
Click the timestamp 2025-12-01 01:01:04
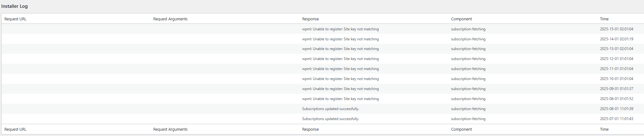click(616, 59)
